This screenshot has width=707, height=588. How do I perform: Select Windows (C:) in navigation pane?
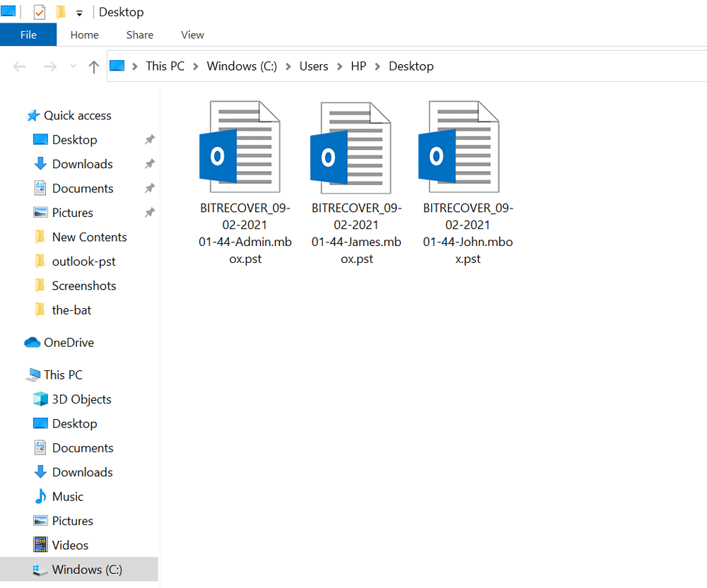[x=86, y=570]
